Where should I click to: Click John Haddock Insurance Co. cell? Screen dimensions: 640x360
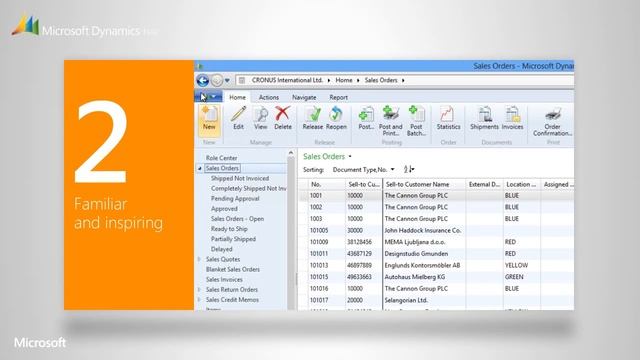423,230
